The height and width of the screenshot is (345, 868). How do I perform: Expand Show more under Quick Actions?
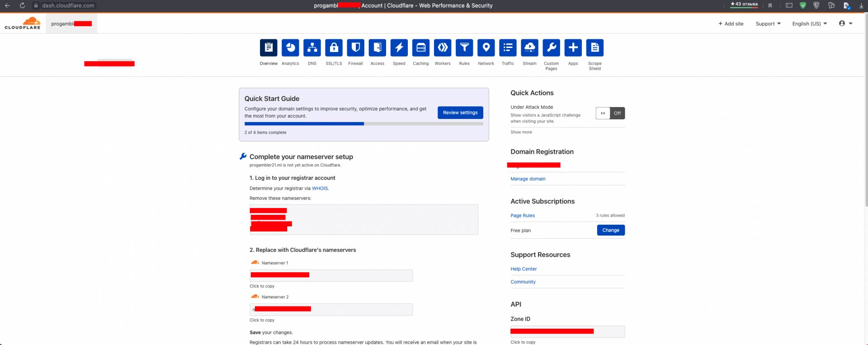tap(521, 132)
